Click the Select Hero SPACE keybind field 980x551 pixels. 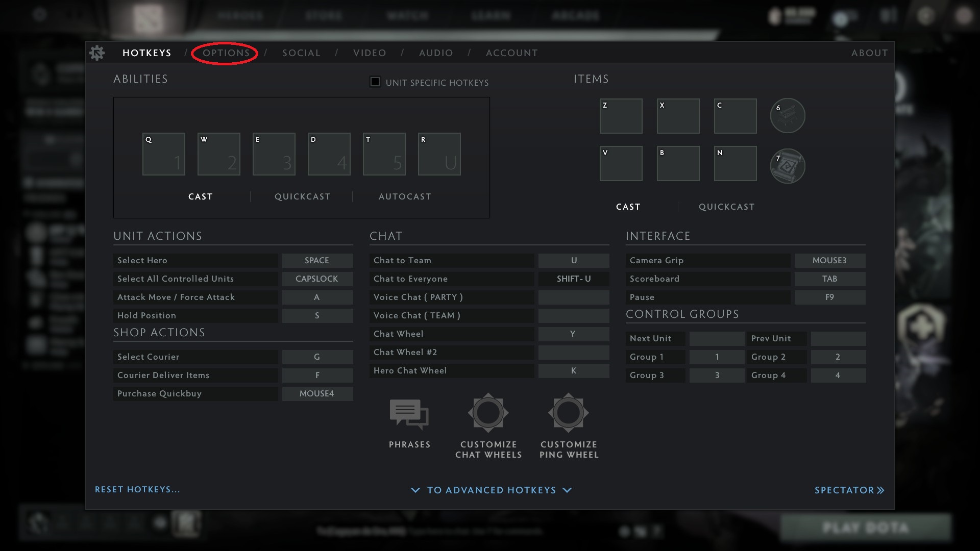[317, 260]
